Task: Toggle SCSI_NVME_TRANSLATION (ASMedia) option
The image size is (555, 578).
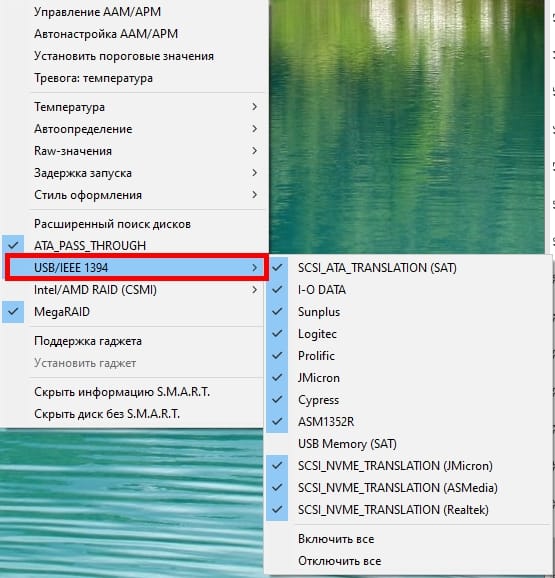Action: point(408,488)
